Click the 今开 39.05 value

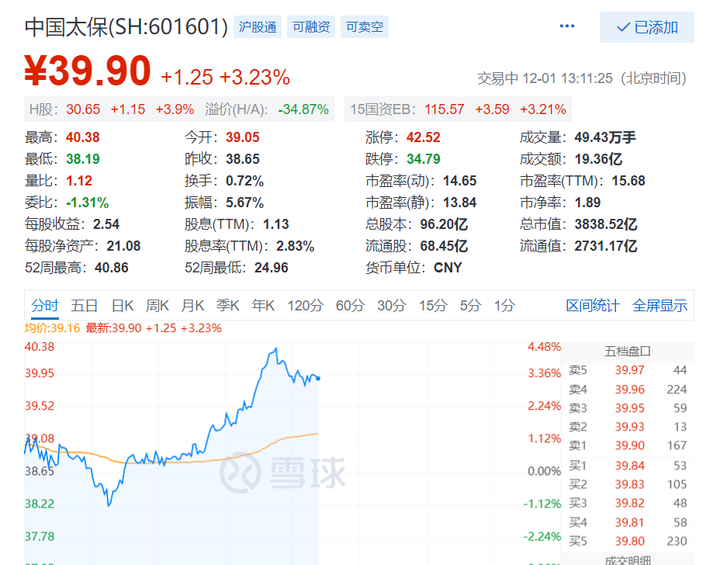(x=242, y=137)
